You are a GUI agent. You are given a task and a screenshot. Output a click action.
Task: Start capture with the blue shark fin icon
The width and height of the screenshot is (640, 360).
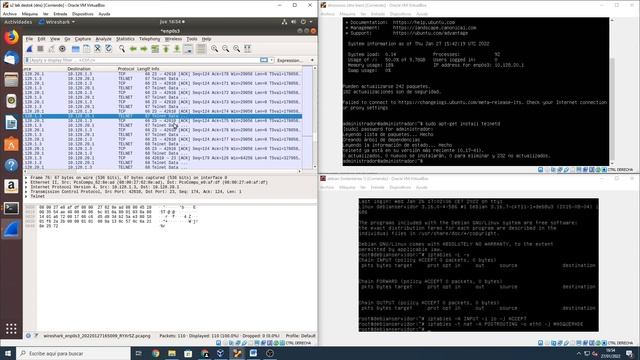[x=29, y=49]
